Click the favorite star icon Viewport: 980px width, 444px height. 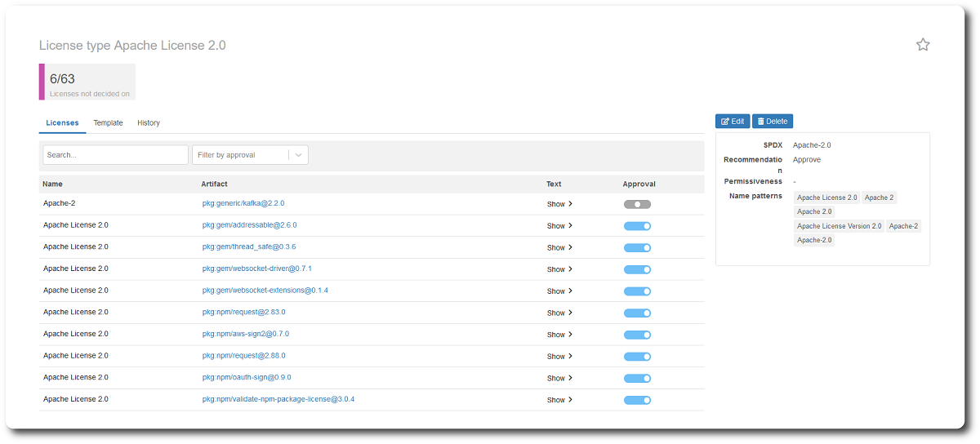click(x=923, y=45)
